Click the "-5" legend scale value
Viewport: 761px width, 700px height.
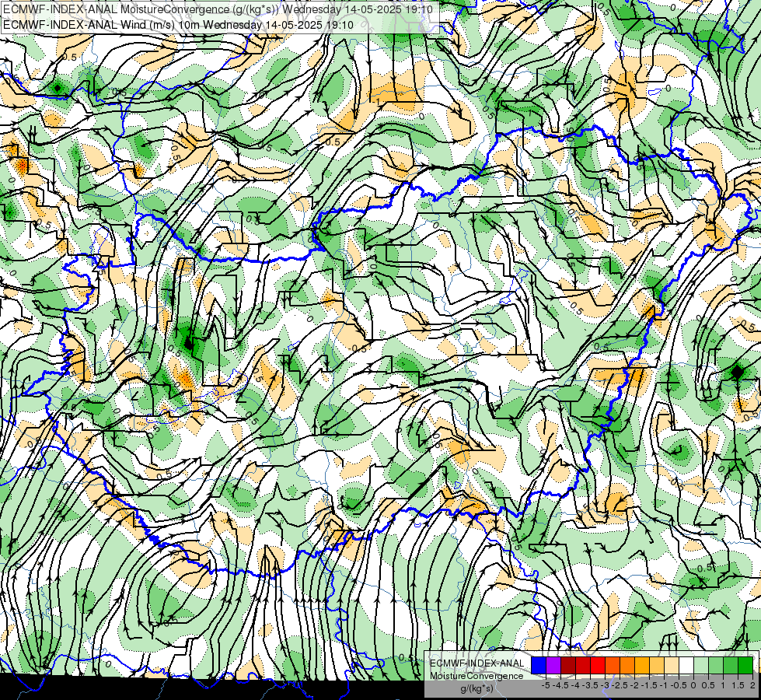coord(546,685)
